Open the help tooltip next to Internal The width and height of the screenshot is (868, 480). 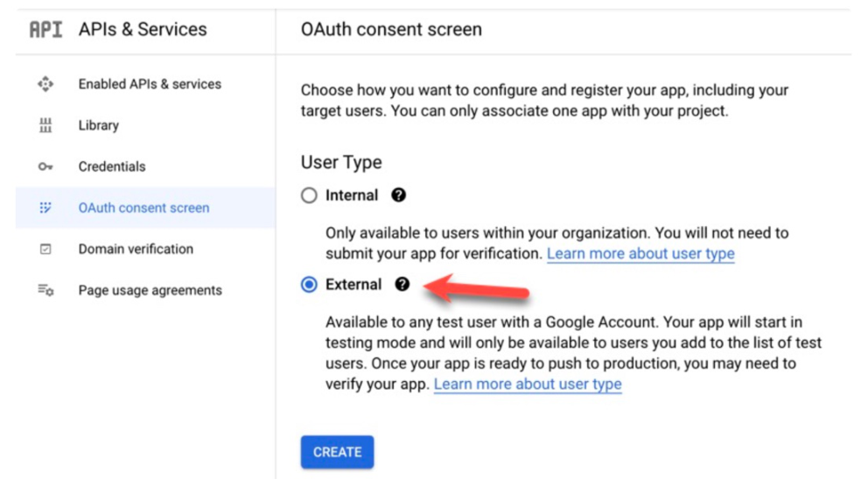click(399, 195)
